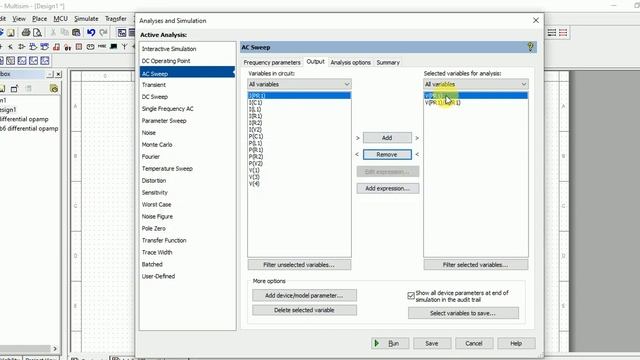Toggle the Design Toolbox view icon
640x360 pixels.
tap(122, 33)
